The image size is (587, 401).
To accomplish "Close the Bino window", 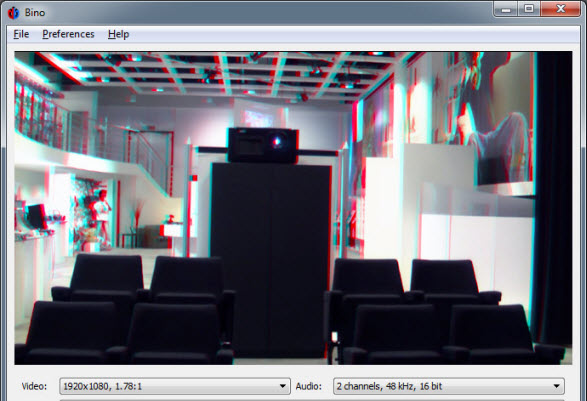I will pyautogui.click(x=560, y=9).
